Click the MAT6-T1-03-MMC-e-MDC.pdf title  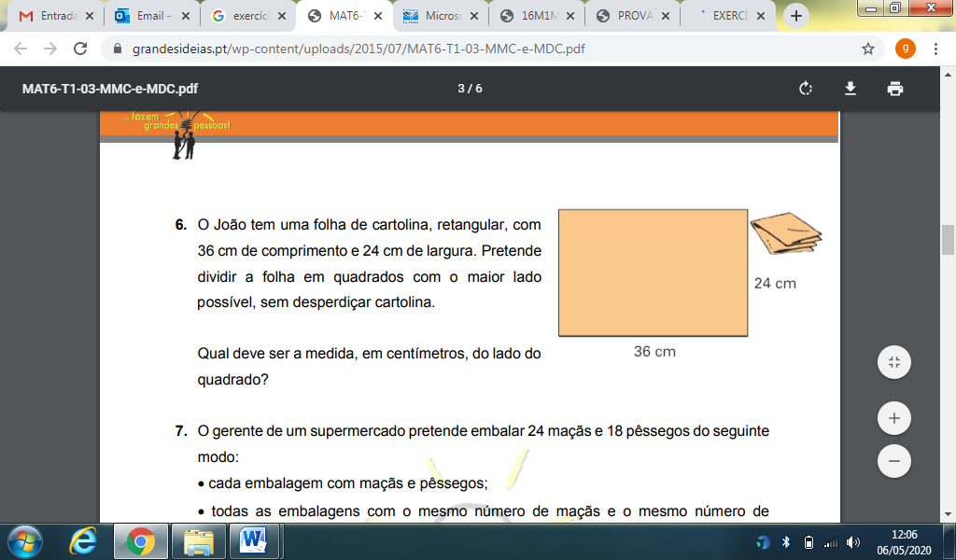coord(110,89)
